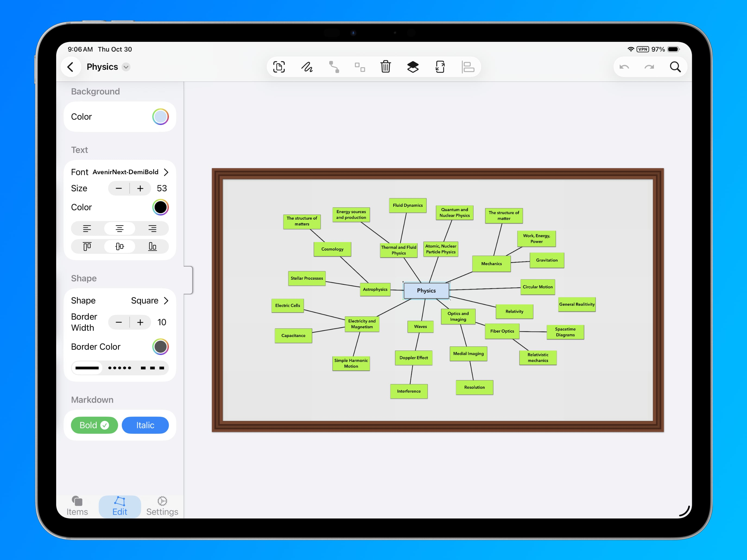Increase font size with plus button
747x560 pixels.
(140, 188)
